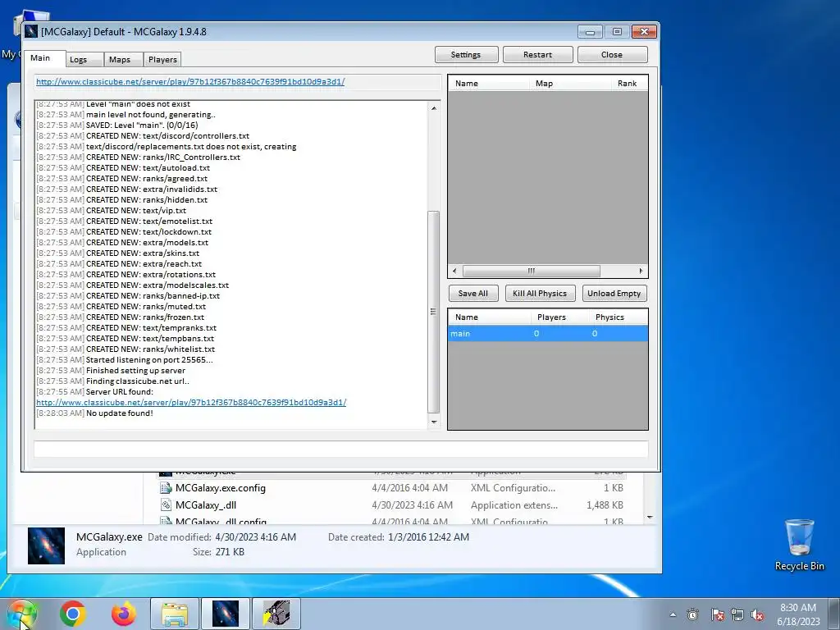840x630 pixels.
Task: Select the MCGalaxy_.dll file name
Action: click(x=206, y=505)
